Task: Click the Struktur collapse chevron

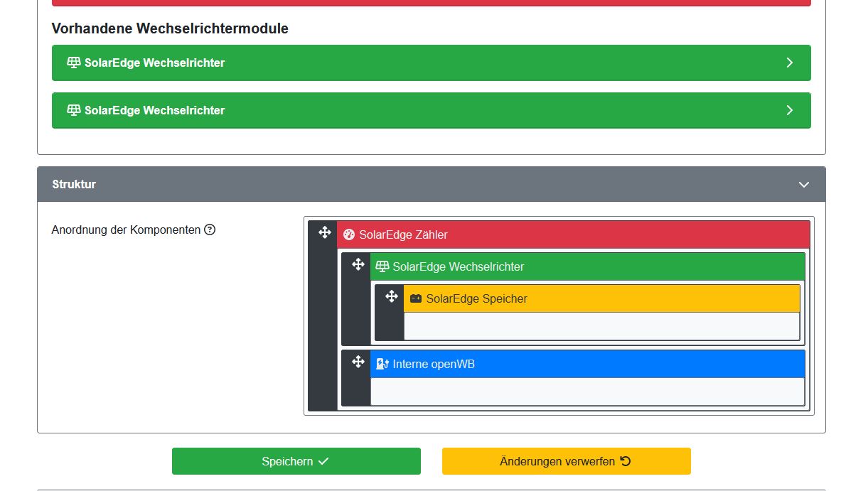Action: (x=804, y=184)
